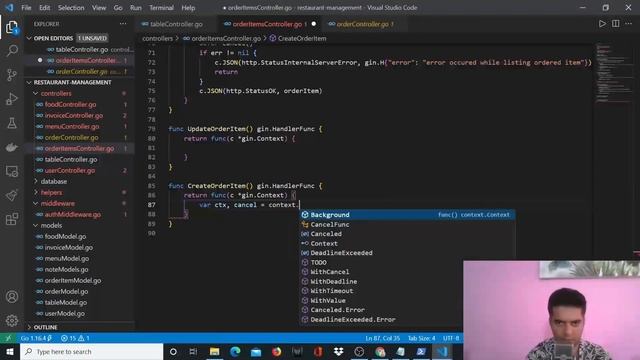
Task: Open the Run and Debug view
Action: click(x=12, y=99)
